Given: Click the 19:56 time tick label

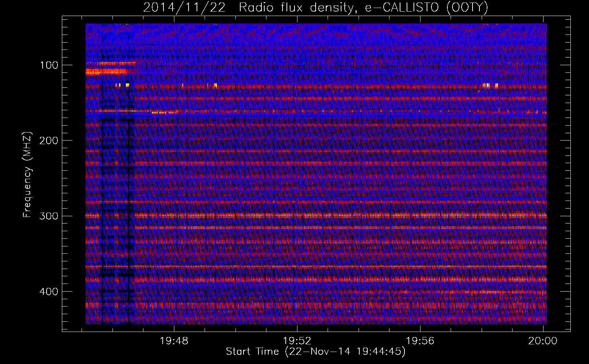Looking at the screenshot, I should (x=420, y=341).
